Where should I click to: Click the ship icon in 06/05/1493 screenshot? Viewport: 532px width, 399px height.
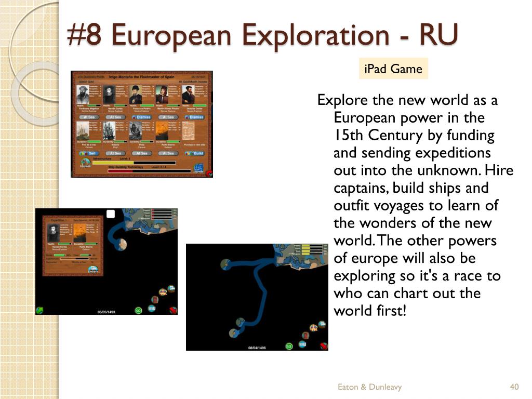coord(171,289)
